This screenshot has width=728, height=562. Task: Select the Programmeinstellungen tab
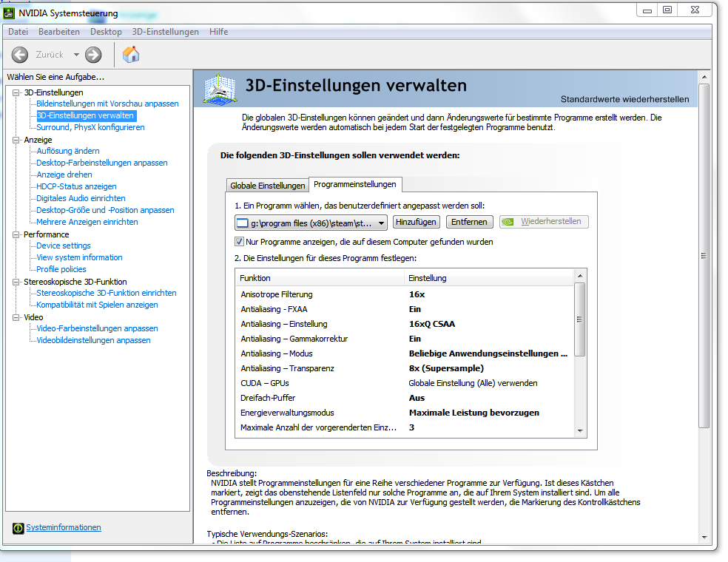point(355,184)
